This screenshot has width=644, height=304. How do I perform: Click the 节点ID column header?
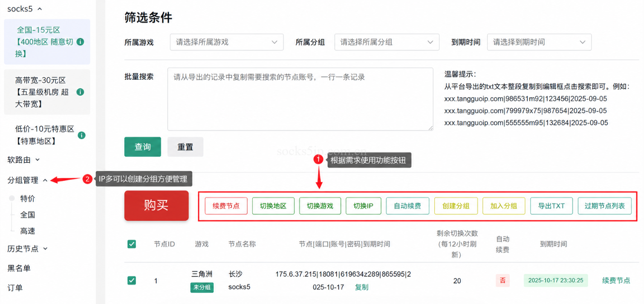165,244
